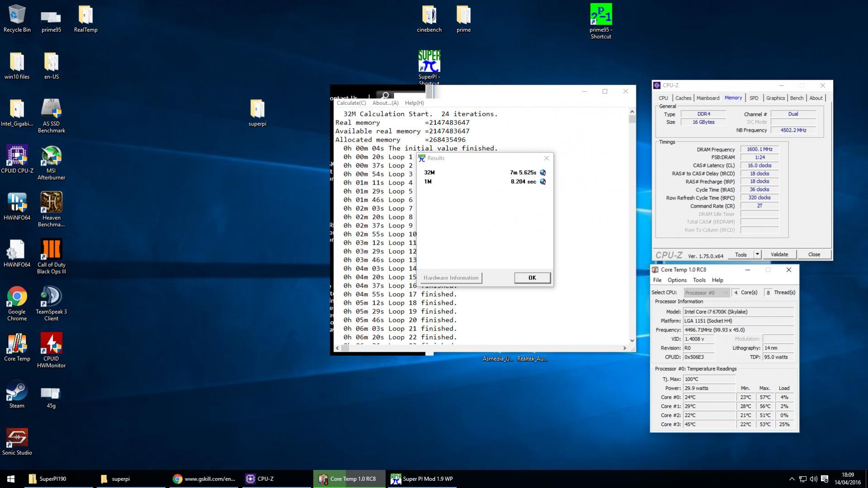
Task: Launch MSI Afterburner desktop icon
Action: tap(51, 163)
